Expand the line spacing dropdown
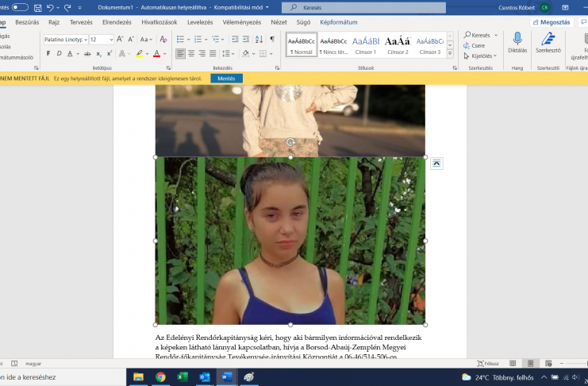 pyautogui.click(x=233, y=54)
